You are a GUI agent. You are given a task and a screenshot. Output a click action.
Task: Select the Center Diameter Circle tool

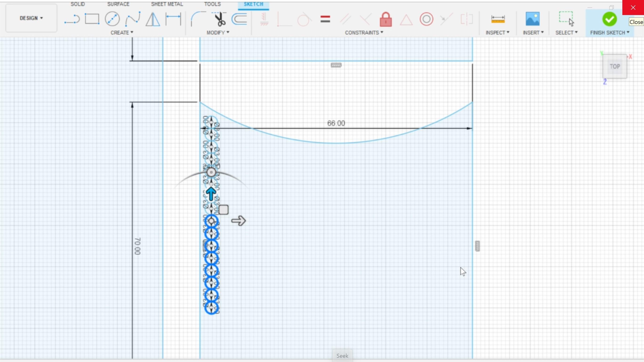(x=112, y=19)
